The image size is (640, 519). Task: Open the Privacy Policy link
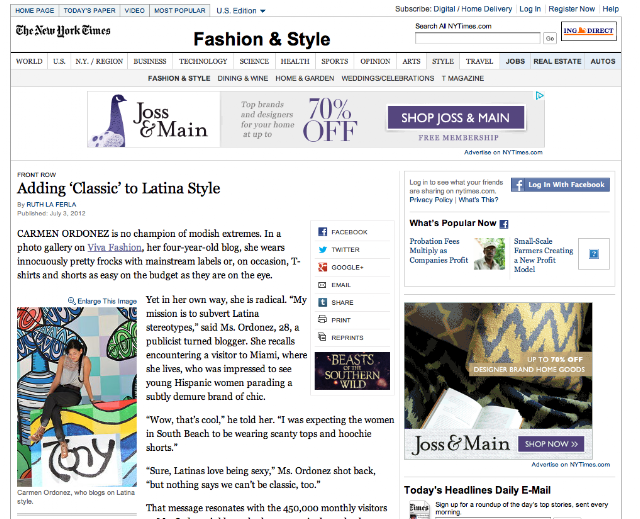point(431,200)
